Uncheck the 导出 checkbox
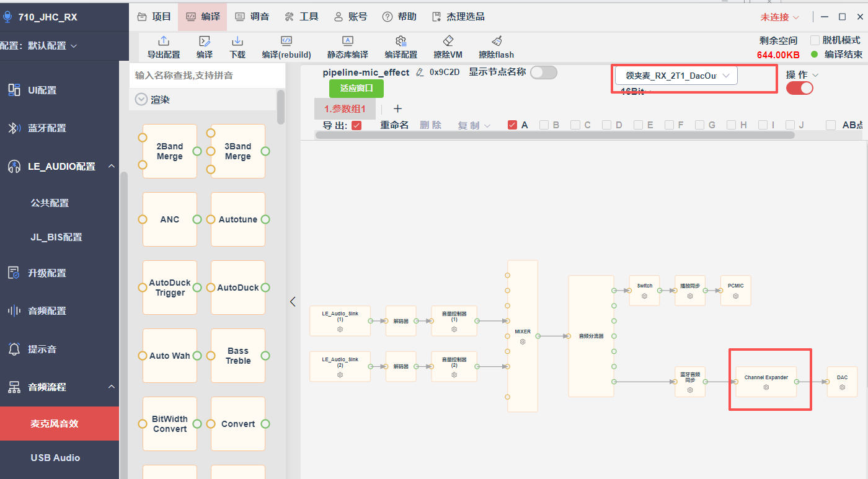Screen dimensions: 868x479 coord(356,125)
